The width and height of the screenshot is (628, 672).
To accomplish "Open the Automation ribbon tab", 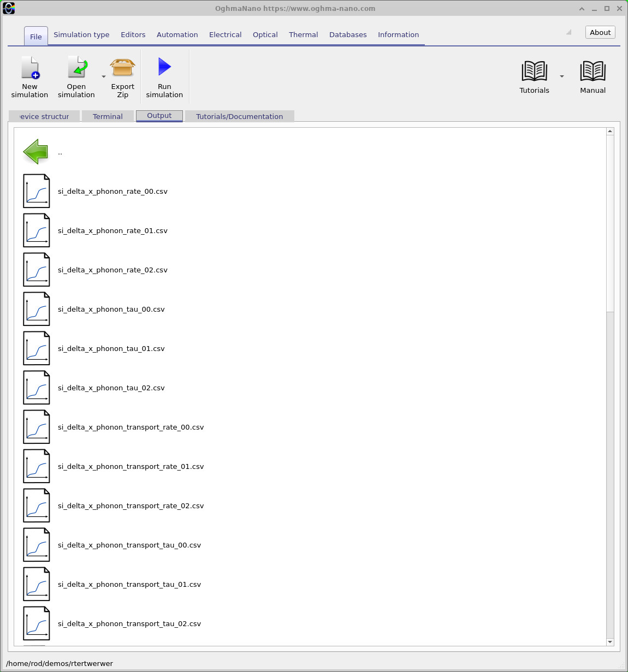I will click(177, 34).
